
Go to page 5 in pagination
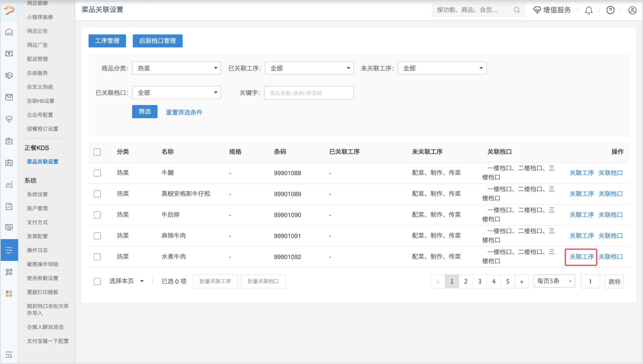click(x=508, y=282)
